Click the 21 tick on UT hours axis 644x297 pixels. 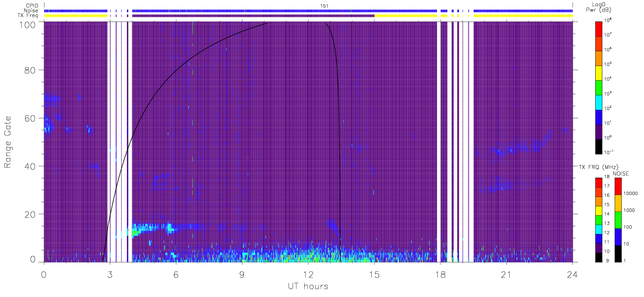506,274
